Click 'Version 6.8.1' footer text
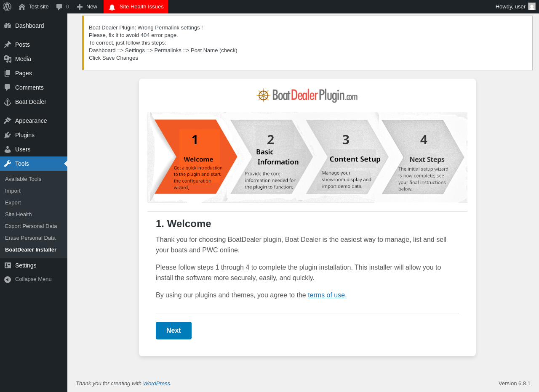This screenshot has height=392, width=539. tap(515, 384)
